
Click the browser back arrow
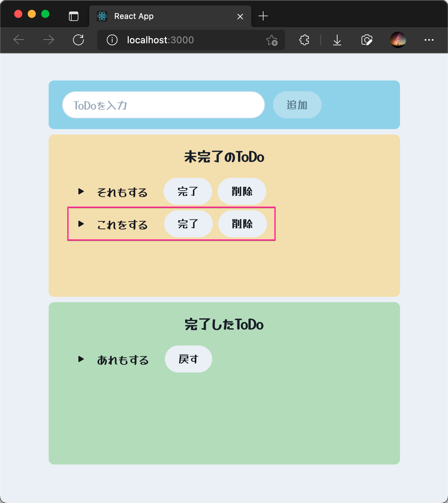tap(19, 40)
